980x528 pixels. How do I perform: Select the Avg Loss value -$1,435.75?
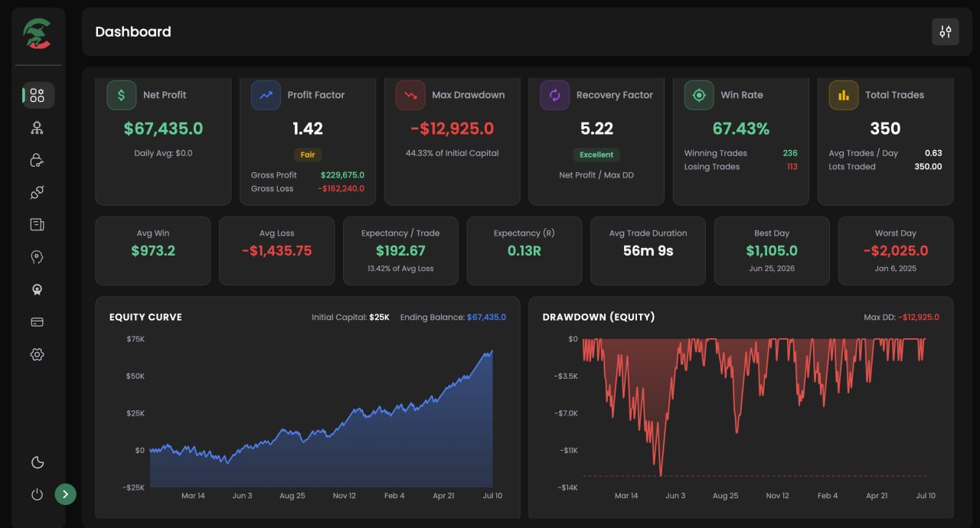(276, 250)
